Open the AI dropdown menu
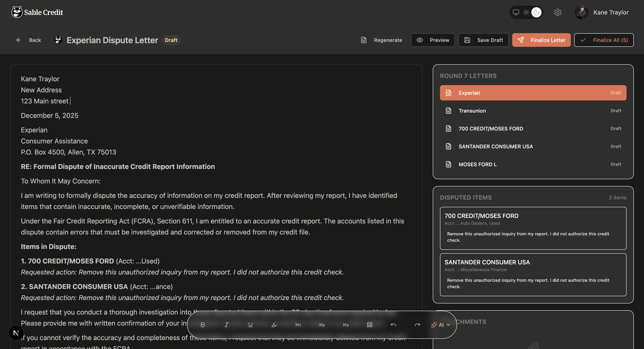The height and width of the screenshot is (349, 644). click(441, 325)
